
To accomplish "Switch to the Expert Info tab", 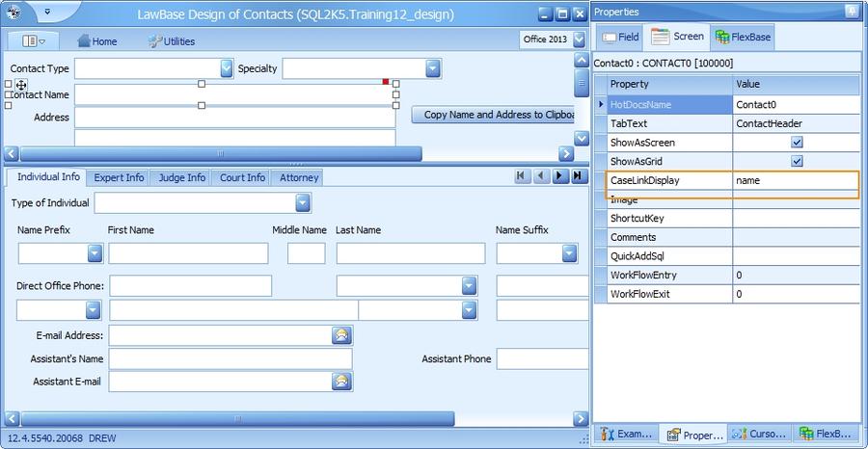I will [119, 177].
